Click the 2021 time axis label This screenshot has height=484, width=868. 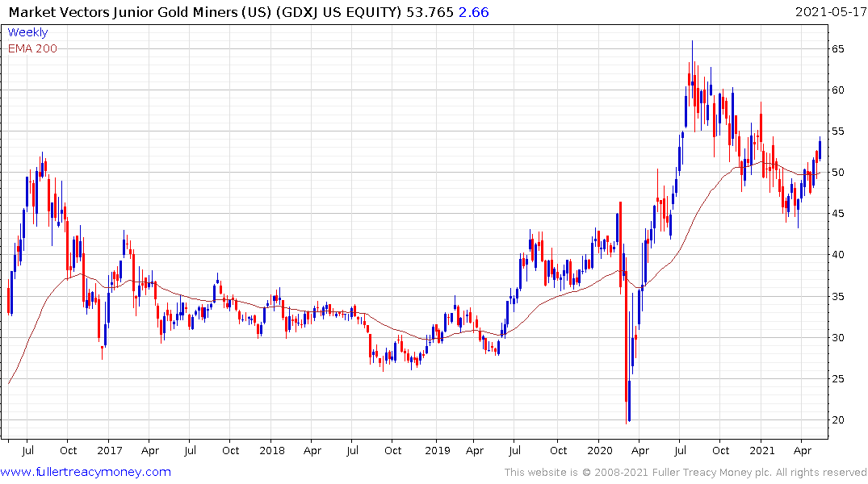pyautogui.click(x=762, y=450)
